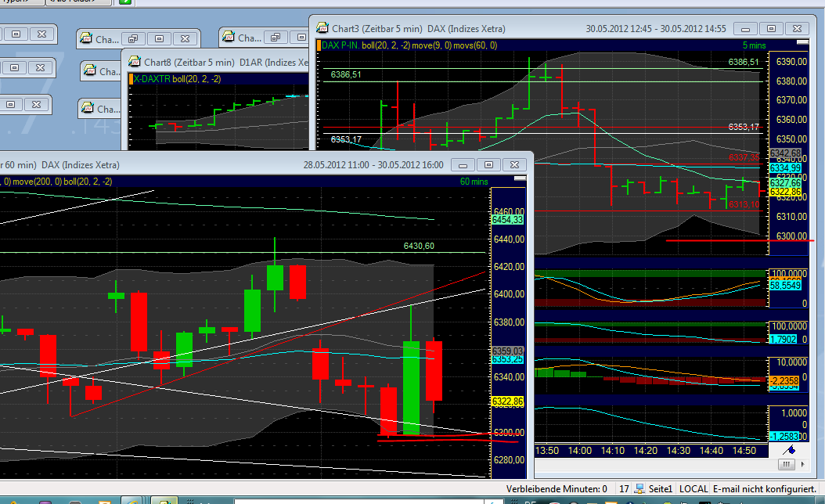This screenshot has width=825, height=504.
Task: Click the green arrow icon on the top toolbar
Action: tap(125, 4)
